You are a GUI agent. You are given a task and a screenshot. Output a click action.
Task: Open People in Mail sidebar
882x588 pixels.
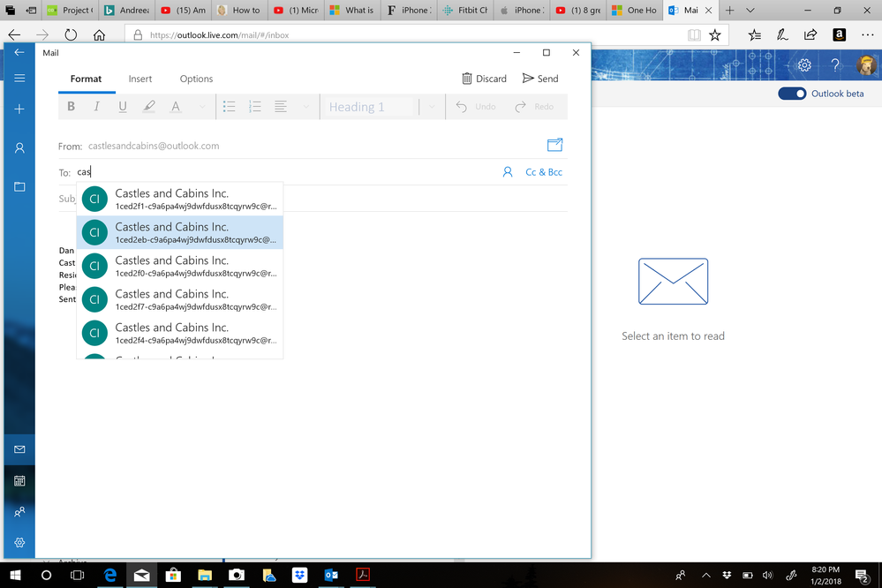click(x=19, y=512)
